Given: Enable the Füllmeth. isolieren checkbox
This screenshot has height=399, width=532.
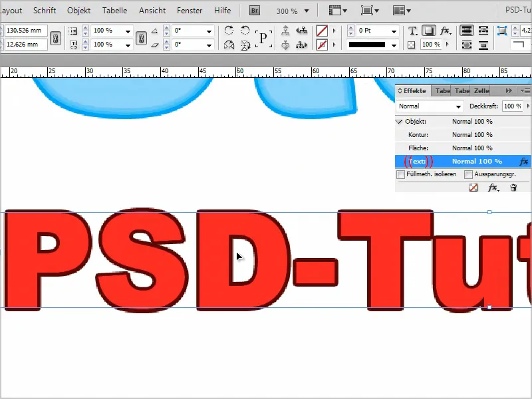Looking at the screenshot, I should pos(399,174).
